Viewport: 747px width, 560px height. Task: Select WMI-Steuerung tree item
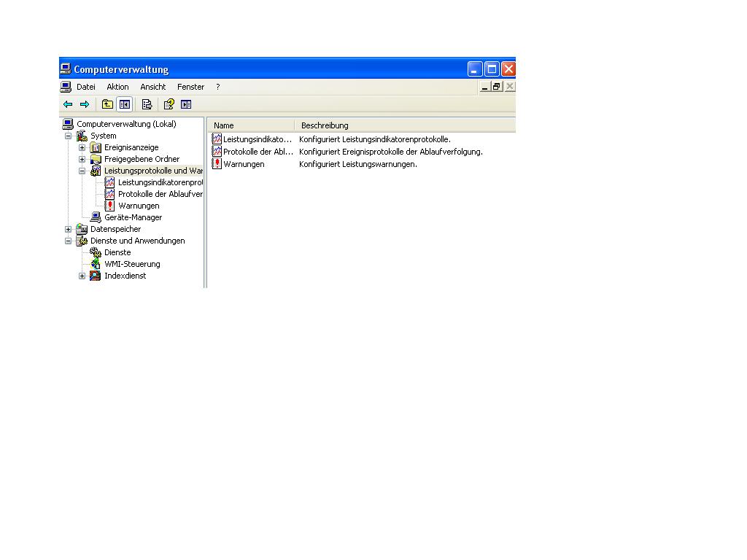(133, 264)
